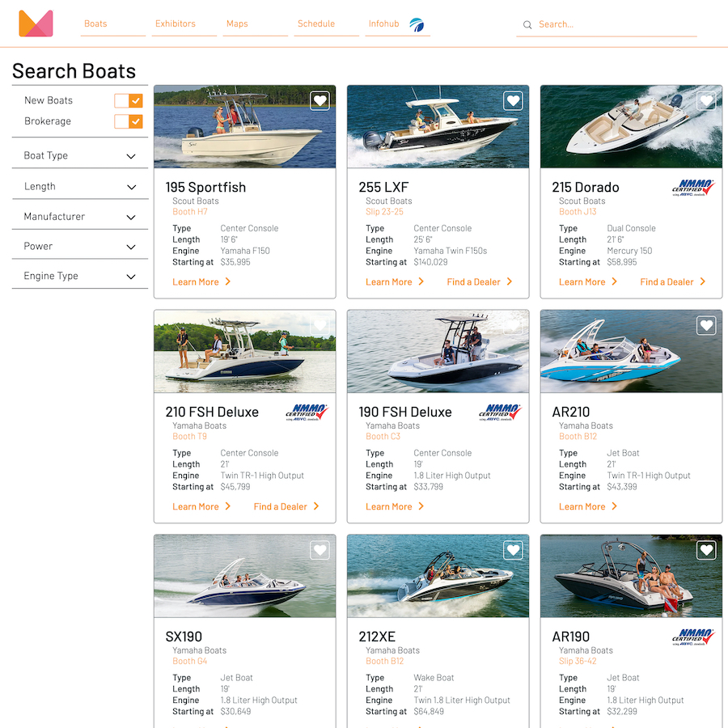Click the heart icon on SX190 photo
Image resolution: width=728 pixels, height=728 pixels.
320,550
